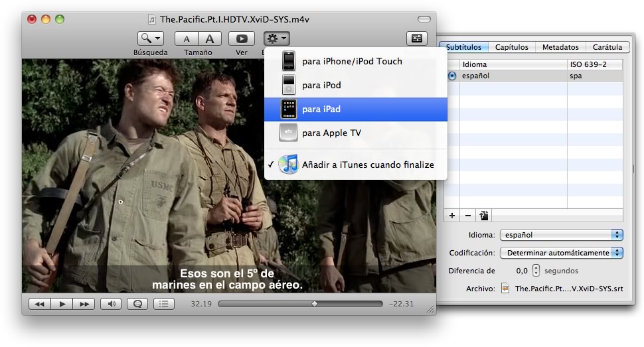This screenshot has height=347, width=644.
Task: Open the Búsqueda magnifier search button
Action: click(150, 38)
